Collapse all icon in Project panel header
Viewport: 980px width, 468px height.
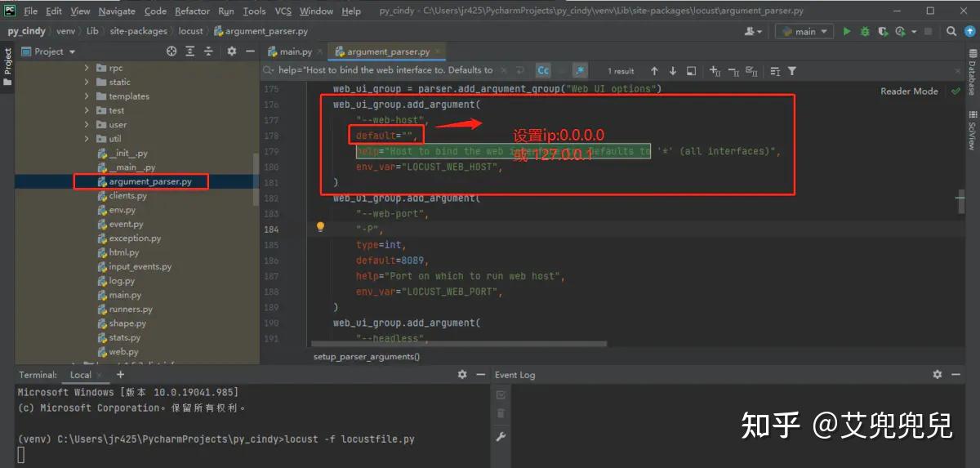click(x=209, y=51)
